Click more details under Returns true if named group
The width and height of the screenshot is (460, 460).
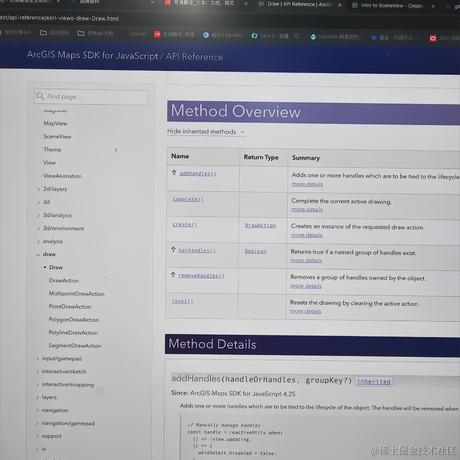(306, 260)
